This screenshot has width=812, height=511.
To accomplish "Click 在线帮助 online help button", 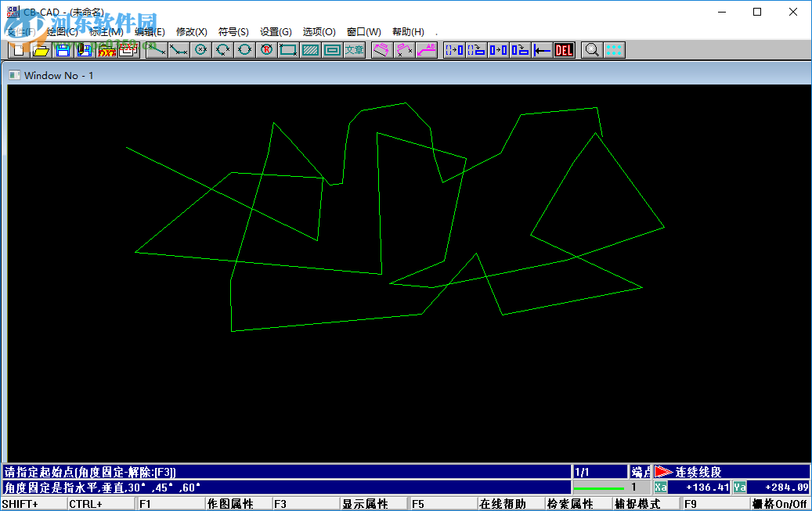I will coord(504,503).
